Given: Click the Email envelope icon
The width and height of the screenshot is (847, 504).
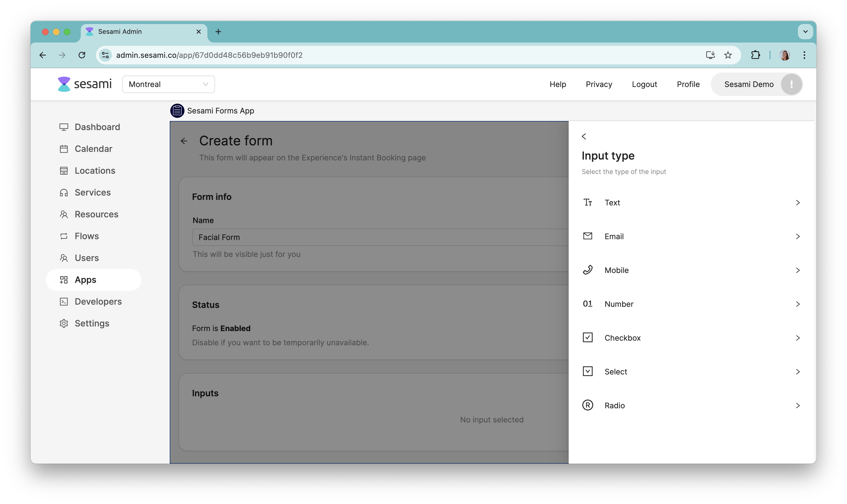Looking at the screenshot, I should 587,236.
